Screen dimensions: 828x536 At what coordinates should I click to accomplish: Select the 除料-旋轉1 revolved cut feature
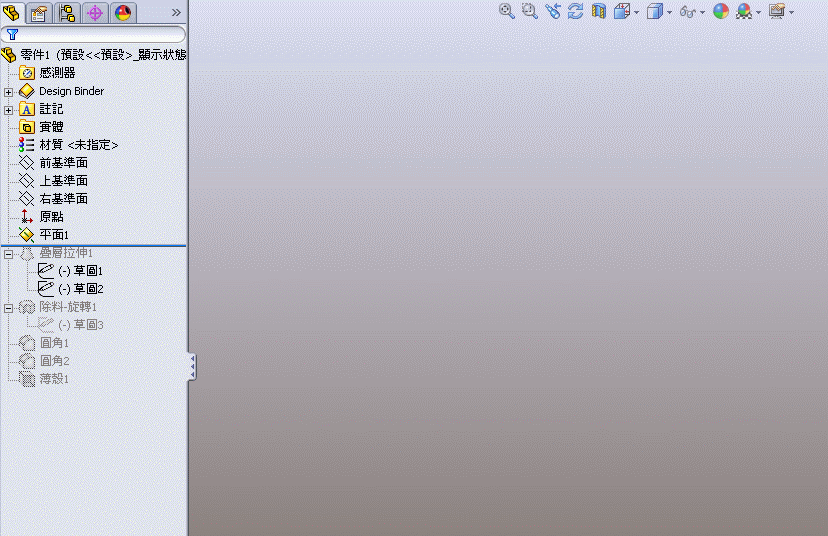[x=58, y=307]
